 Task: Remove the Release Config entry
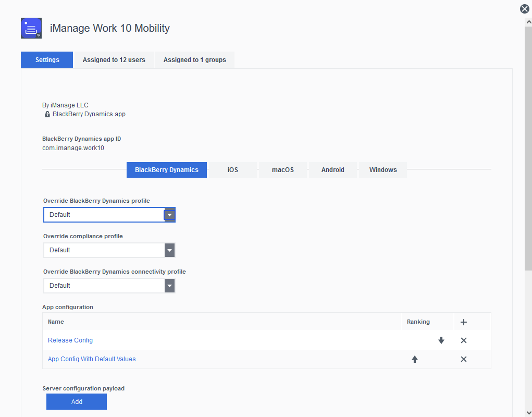click(464, 340)
